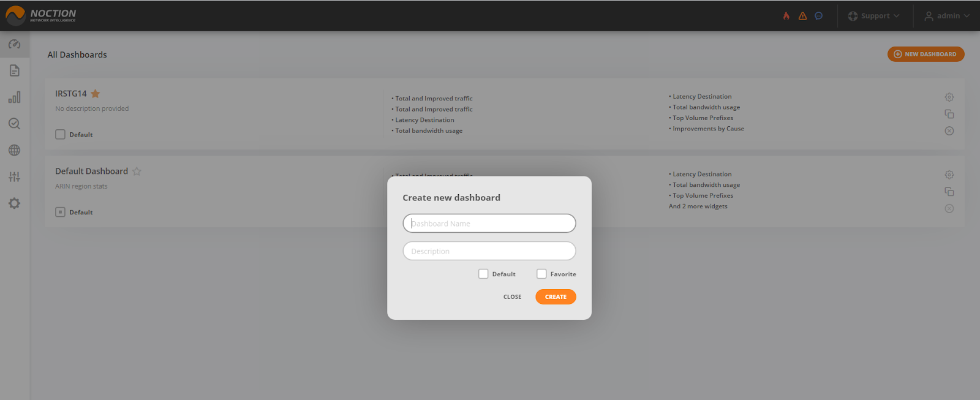Favorite Default Dashboard using the empty star
Screen dimensions: 980x400
click(x=137, y=172)
